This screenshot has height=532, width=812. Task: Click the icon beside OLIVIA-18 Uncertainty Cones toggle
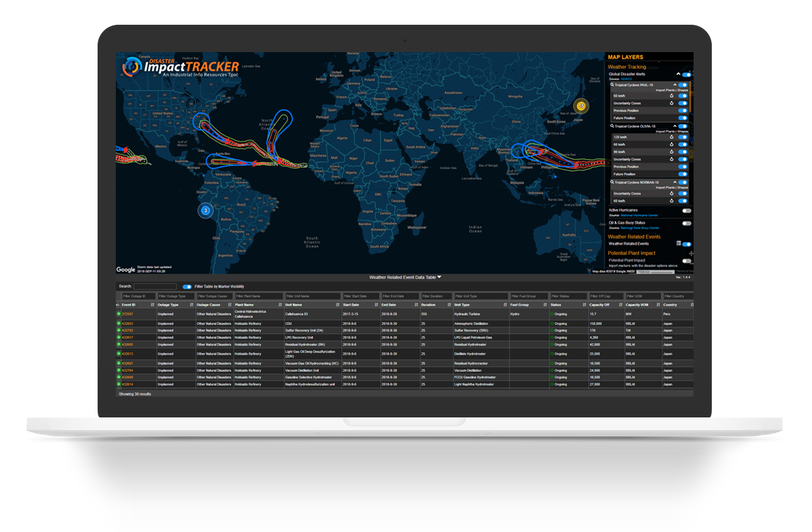pyautogui.click(x=671, y=159)
